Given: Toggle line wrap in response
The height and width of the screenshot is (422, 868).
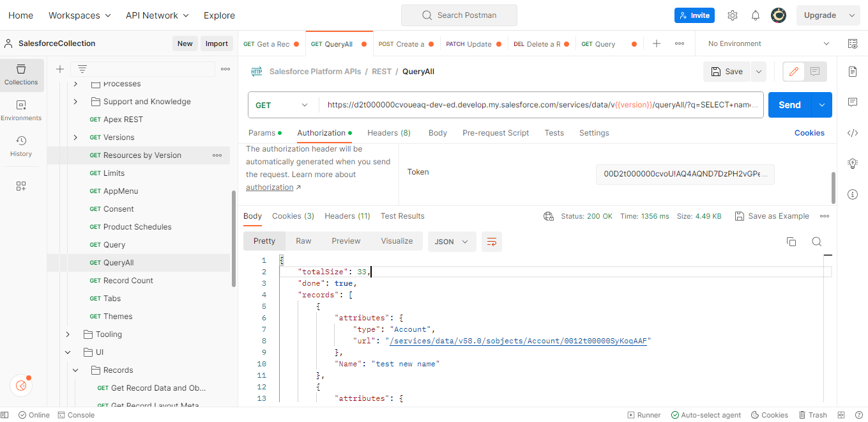Looking at the screenshot, I should click(x=492, y=242).
